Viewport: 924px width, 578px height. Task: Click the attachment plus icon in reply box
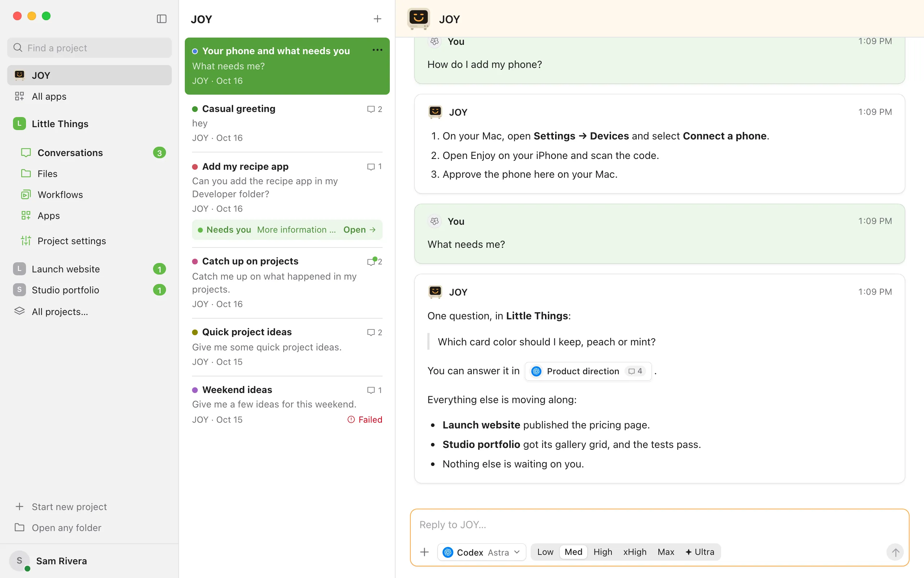424,552
